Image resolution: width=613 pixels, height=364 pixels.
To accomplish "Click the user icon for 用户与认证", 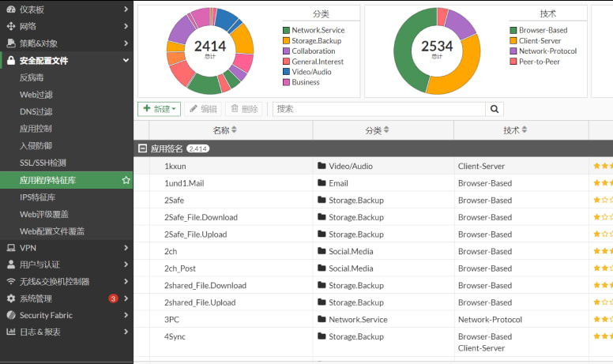I will coord(11,265).
